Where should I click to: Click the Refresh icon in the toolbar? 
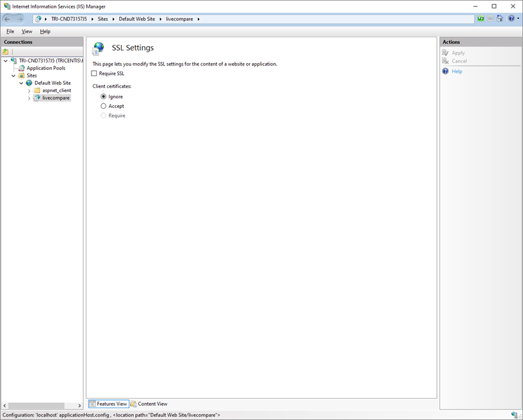(480, 18)
